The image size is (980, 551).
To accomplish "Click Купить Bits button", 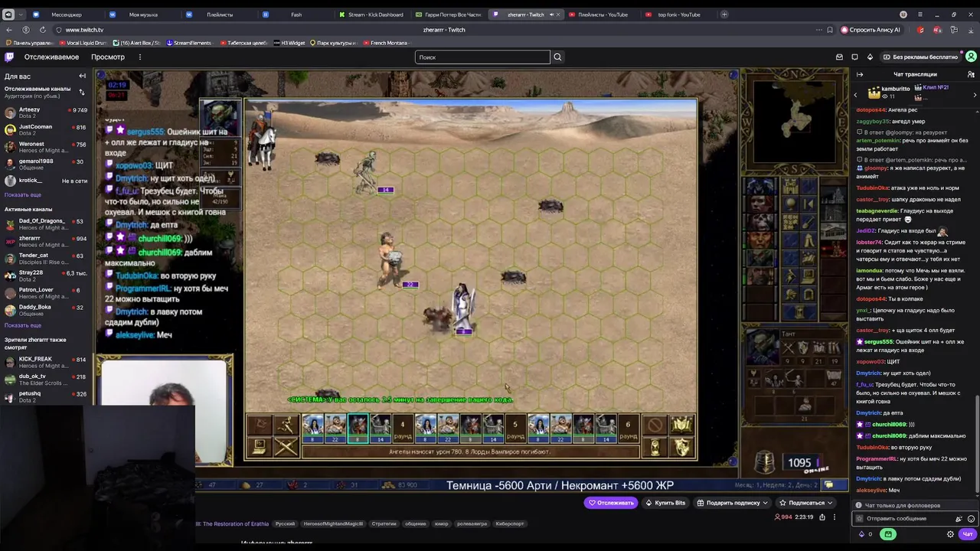I will (665, 503).
